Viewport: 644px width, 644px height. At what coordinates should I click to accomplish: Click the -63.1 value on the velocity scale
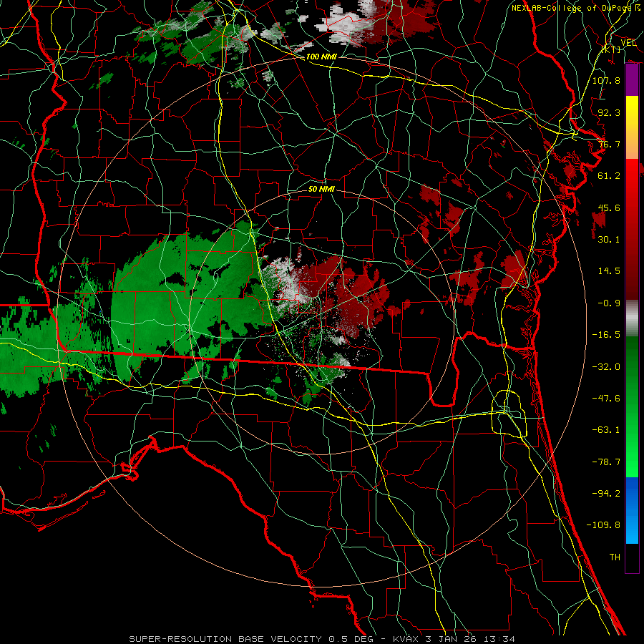coord(606,430)
